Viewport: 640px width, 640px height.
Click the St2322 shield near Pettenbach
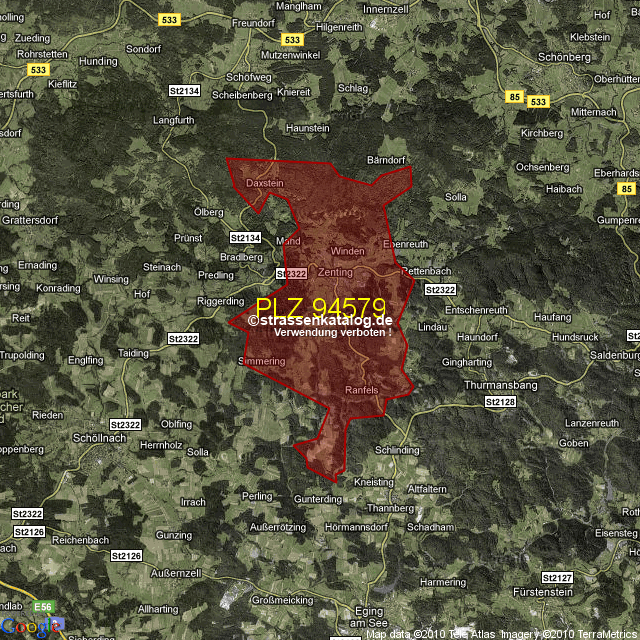(x=440, y=290)
